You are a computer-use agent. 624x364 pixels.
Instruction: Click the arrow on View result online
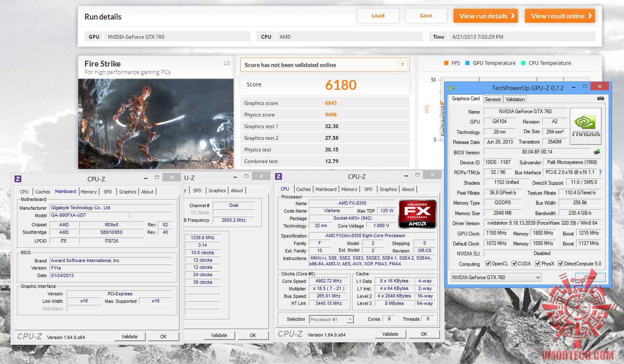590,16
